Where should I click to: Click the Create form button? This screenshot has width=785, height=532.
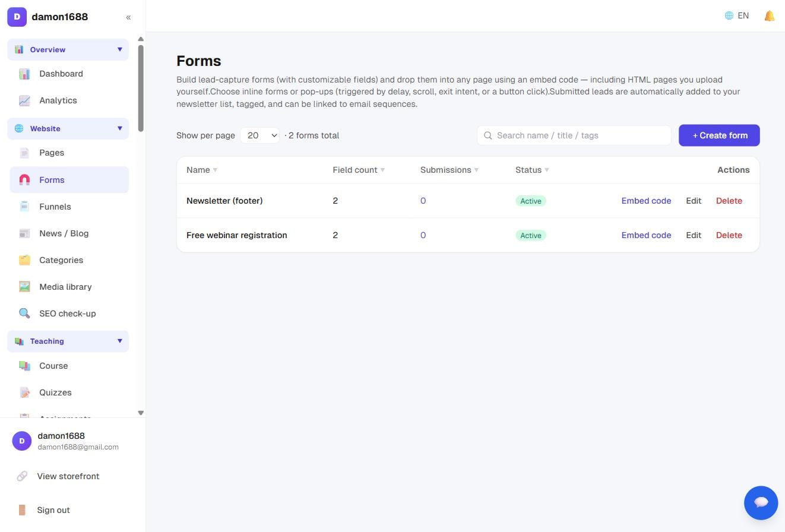click(x=719, y=135)
